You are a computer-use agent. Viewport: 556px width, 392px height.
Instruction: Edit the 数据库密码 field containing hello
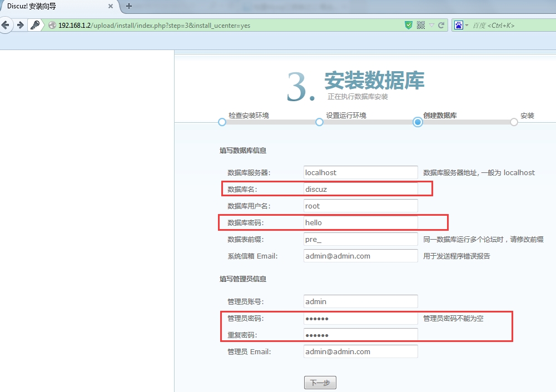(x=361, y=222)
